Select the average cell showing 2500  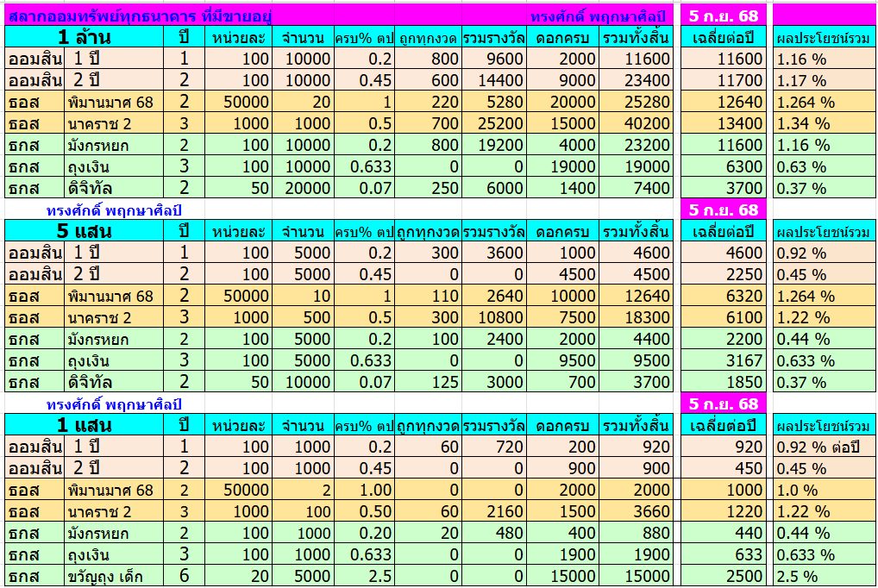[723, 576]
